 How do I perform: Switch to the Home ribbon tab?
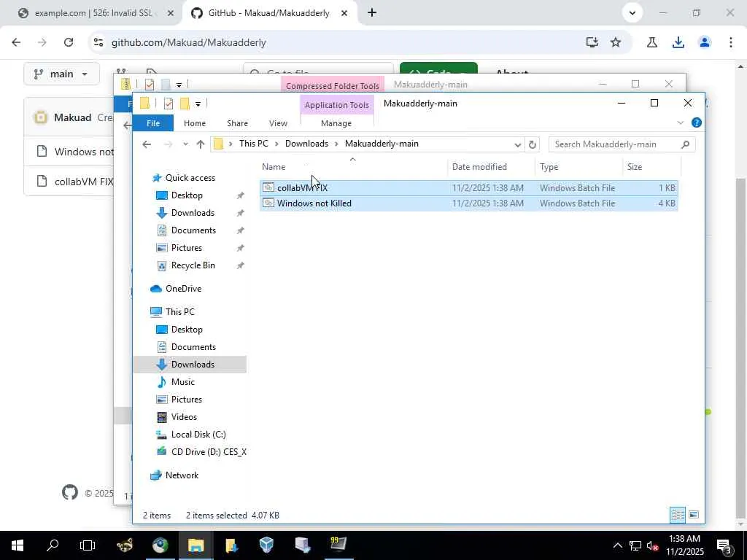coord(194,122)
